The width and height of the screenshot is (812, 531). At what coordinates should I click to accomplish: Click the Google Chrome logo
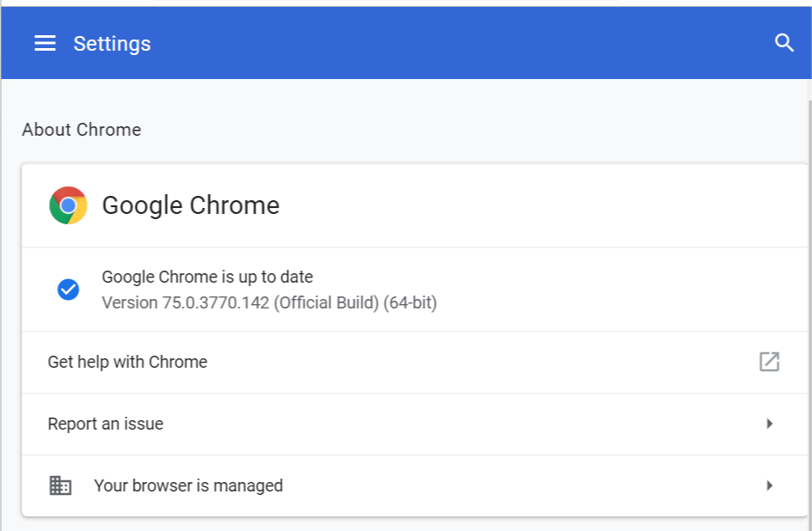tap(68, 205)
